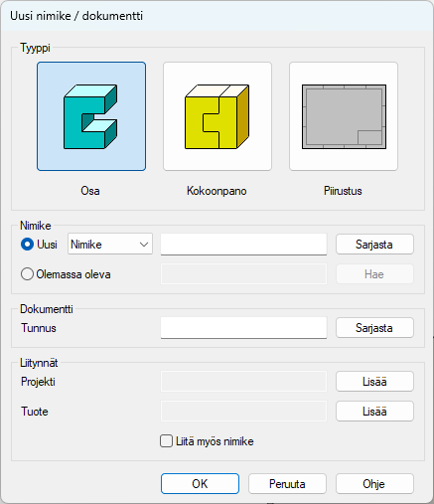Pick the Piirustus drawing type icon
This screenshot has width=434, height=504.
344,116
